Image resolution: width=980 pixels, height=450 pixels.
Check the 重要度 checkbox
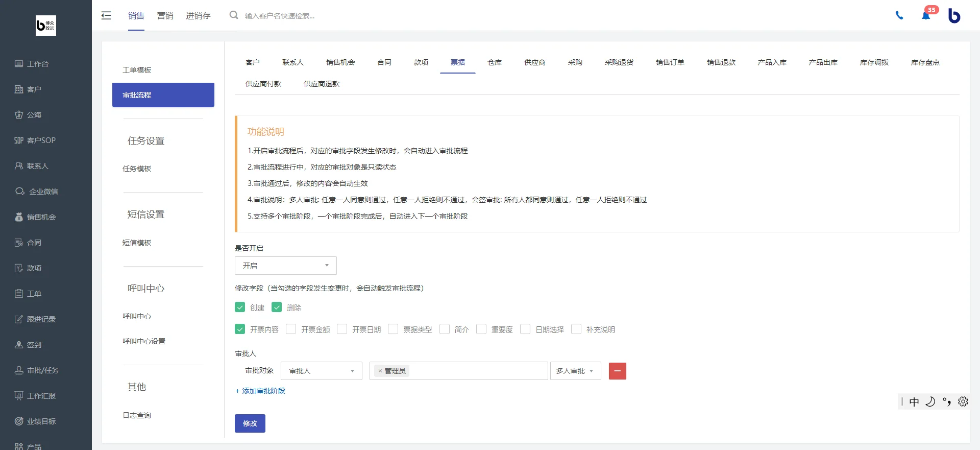[481, 329]
